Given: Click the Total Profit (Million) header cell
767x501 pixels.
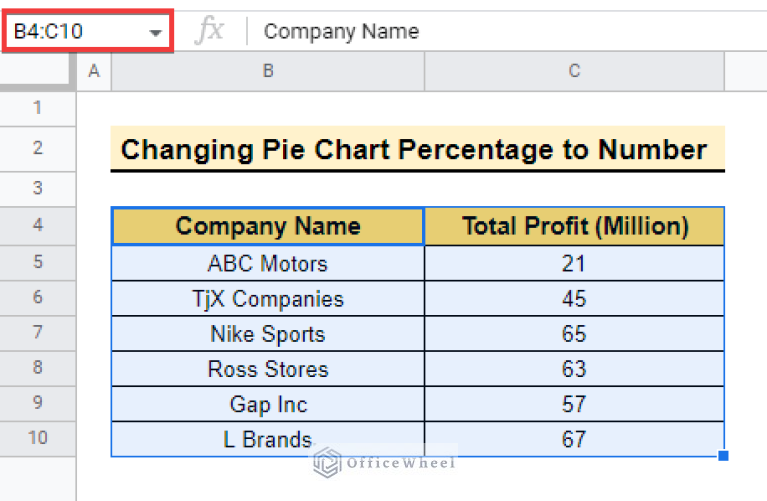Looking at the screenshot, I should click(x=574, y=226).
